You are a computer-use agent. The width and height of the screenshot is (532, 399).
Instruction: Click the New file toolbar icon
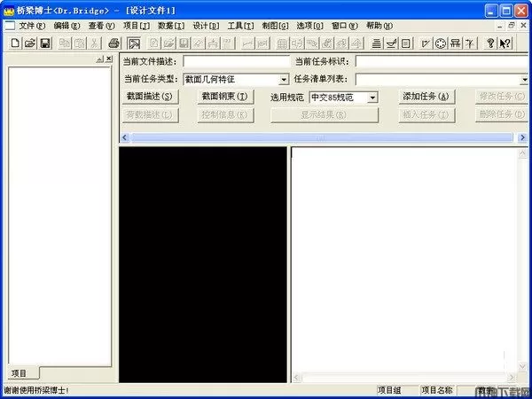click(x=15, y=43)
